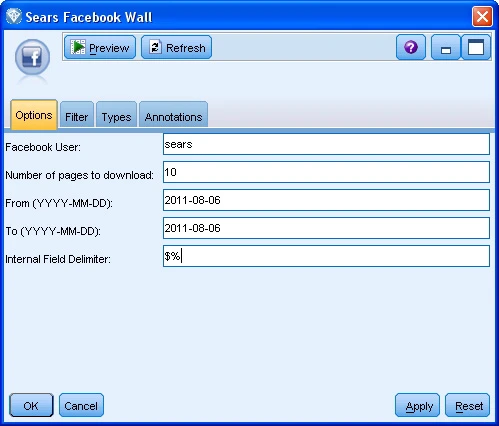Click the From date input field

pos(326,200)
